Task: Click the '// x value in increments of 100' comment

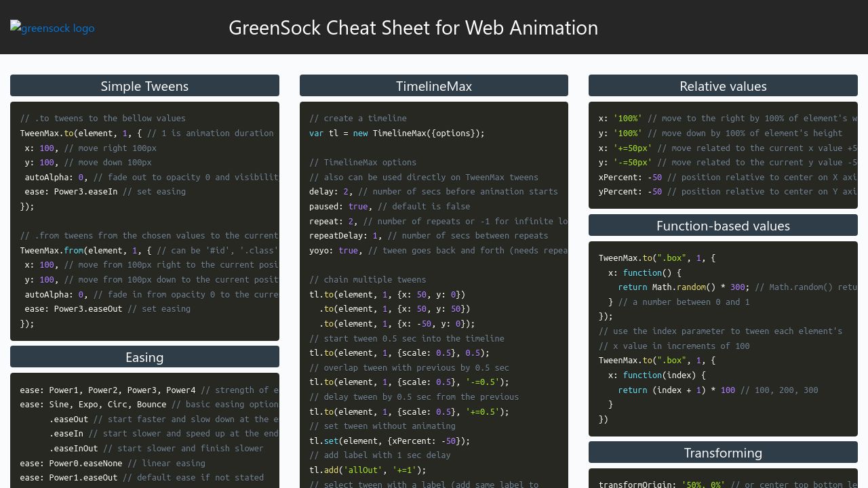Action: click(x=674, y=346)
